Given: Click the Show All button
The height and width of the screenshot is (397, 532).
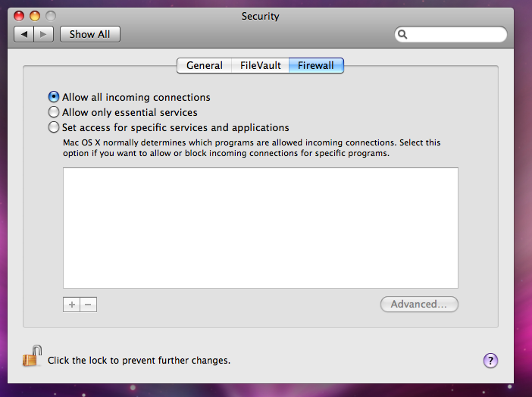Looking at the screenshot, I should (90, 34).
